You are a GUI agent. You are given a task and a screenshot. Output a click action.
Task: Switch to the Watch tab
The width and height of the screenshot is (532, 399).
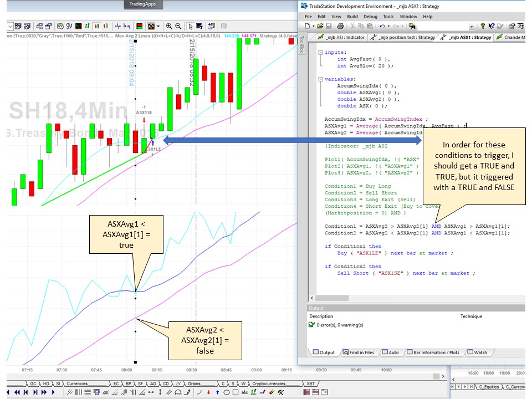point(477,352)
